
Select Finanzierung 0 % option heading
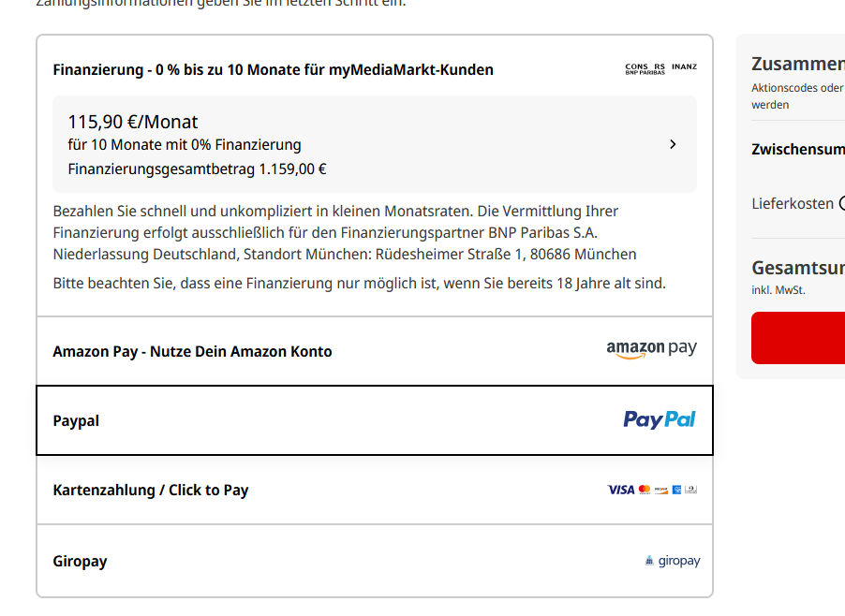coord(274,70)
